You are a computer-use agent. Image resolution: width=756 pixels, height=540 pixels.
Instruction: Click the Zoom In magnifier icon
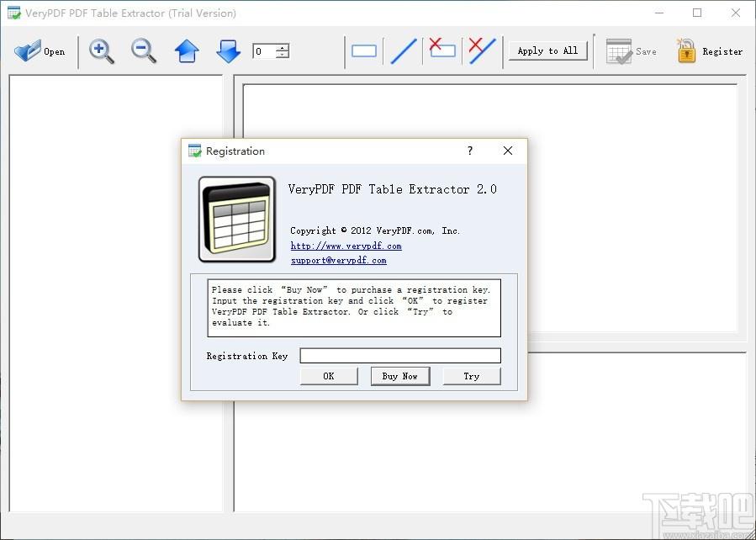click(x=102, y=51)
